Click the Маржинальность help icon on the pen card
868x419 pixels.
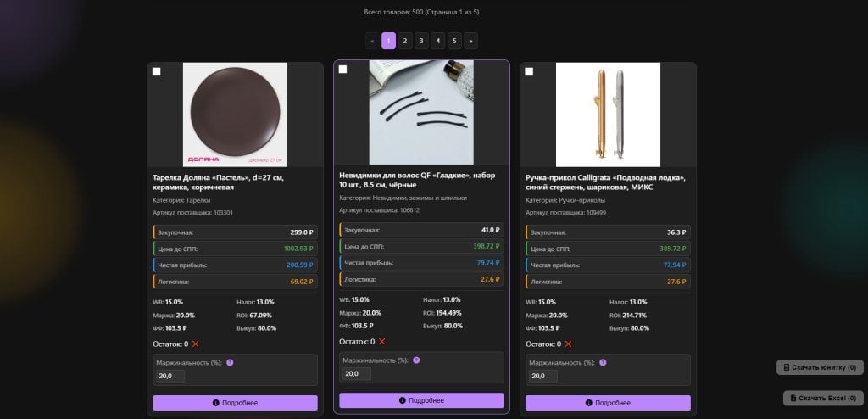point(603,362)
